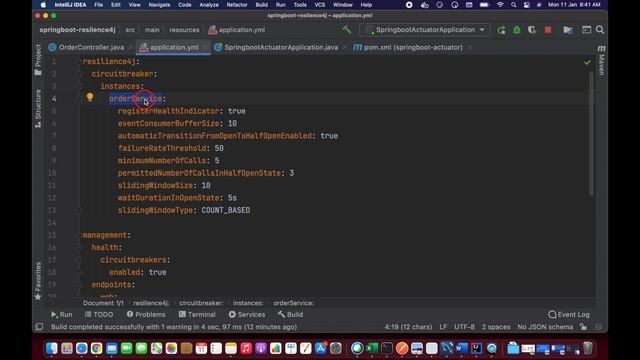Click the green Debug bug icon

[517, 30]
